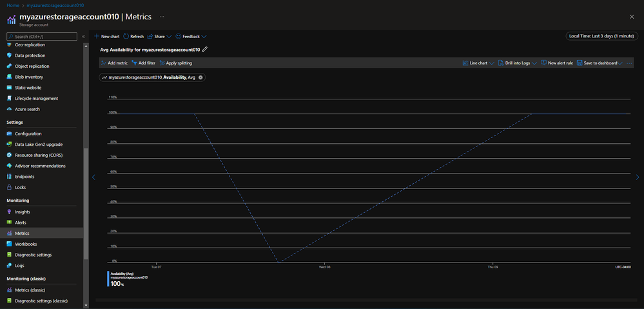
Task: Click the Metrics (classic) icon
Action: point(10,290)
